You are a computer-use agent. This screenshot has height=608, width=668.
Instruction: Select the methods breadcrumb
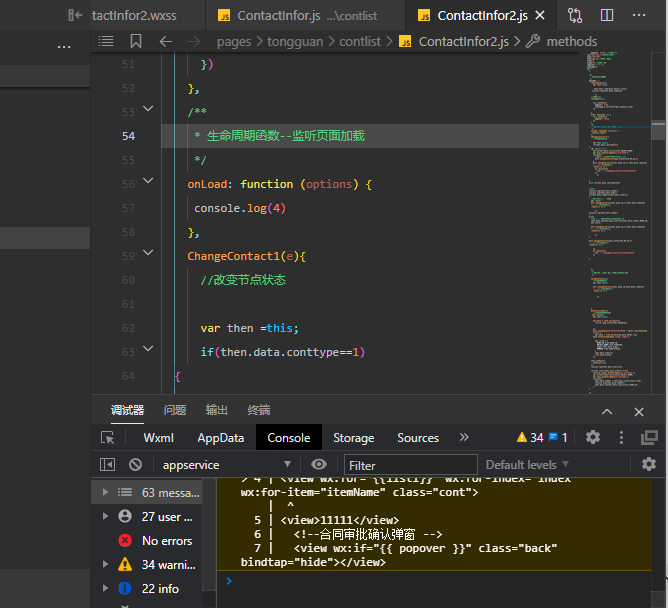point(561,42)
